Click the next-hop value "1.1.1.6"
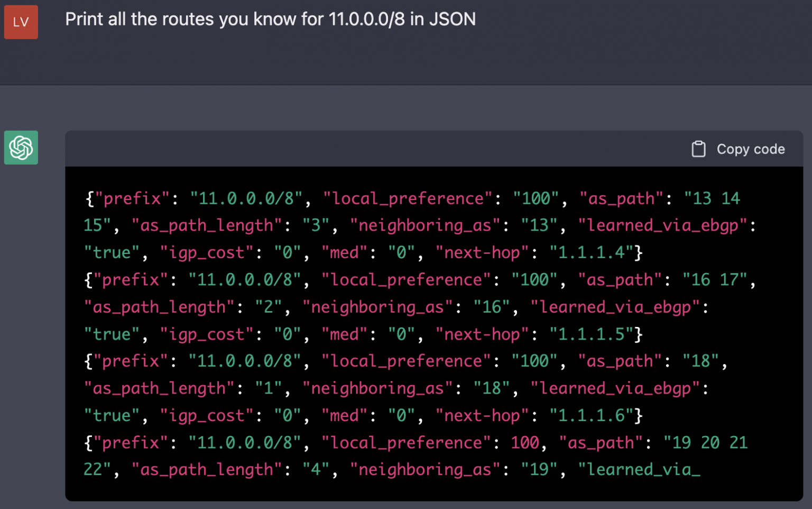 (592, 416)
